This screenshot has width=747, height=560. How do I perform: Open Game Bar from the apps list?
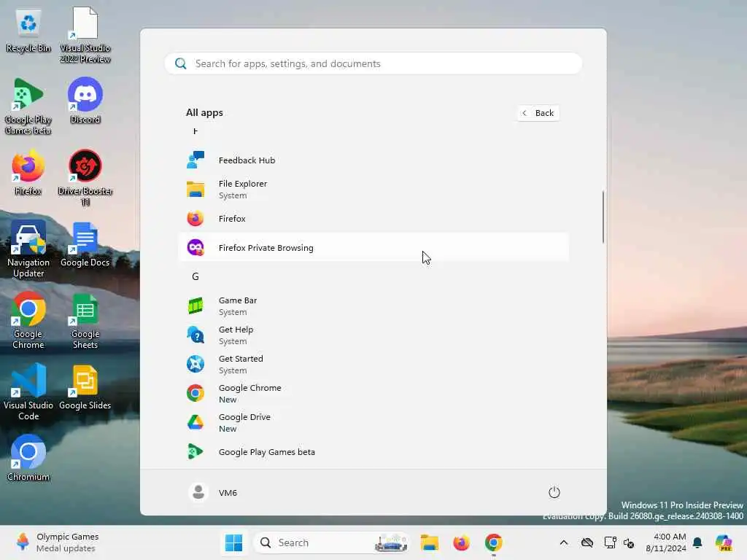coord(373,306)
